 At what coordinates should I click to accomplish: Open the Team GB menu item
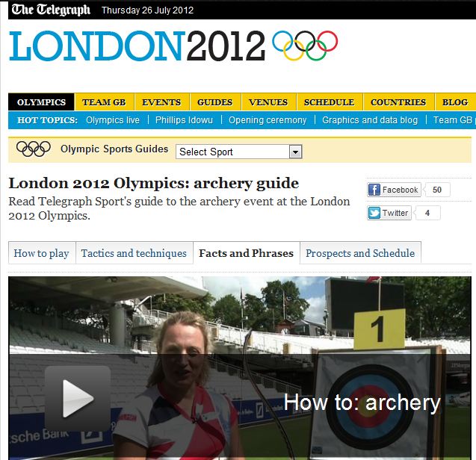point(104,102)
